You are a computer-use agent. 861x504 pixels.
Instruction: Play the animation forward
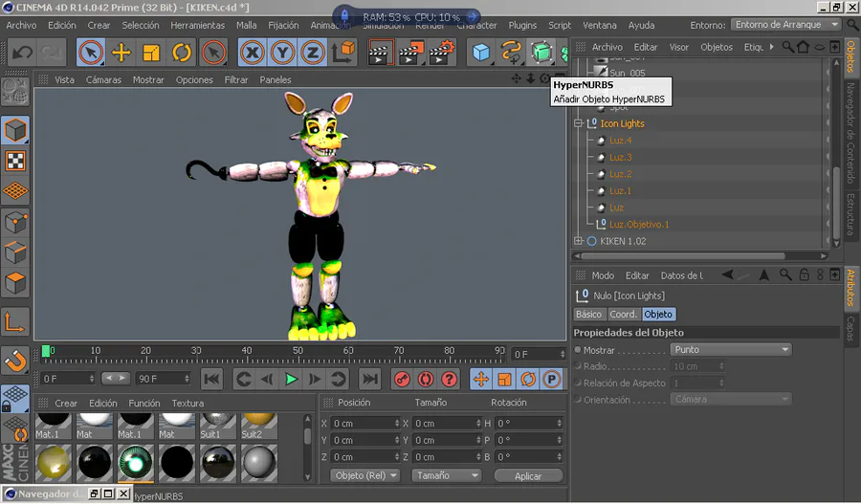291,380
